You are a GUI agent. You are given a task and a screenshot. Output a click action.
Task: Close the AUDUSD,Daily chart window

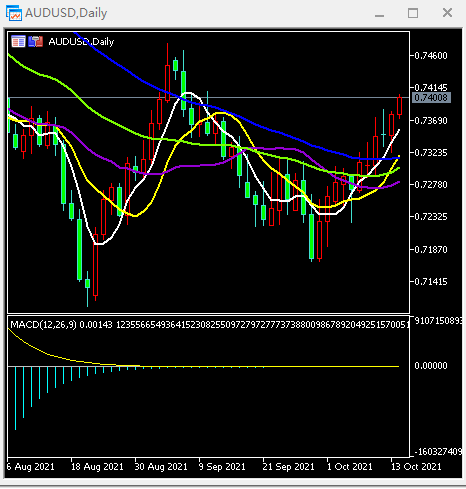point(447,13)
